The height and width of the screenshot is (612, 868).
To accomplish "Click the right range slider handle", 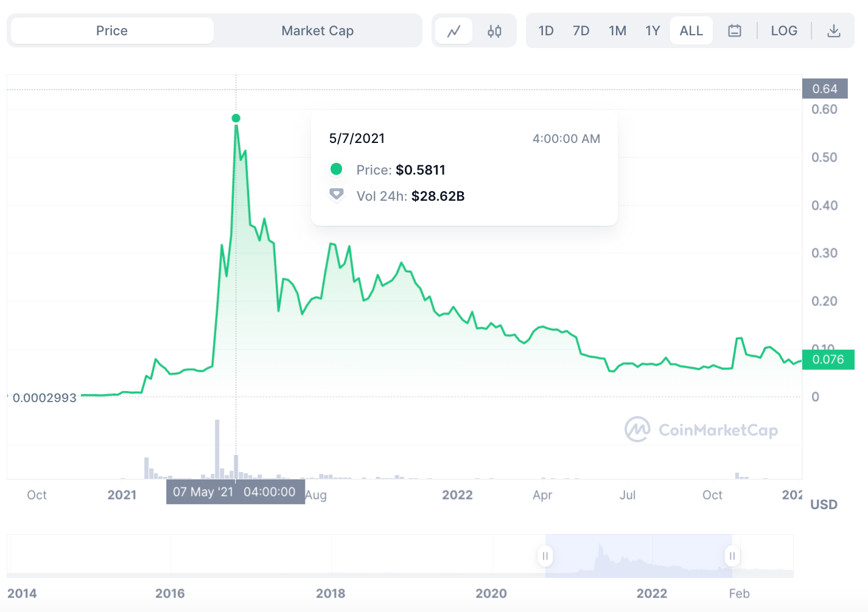I will coord(732,556).
